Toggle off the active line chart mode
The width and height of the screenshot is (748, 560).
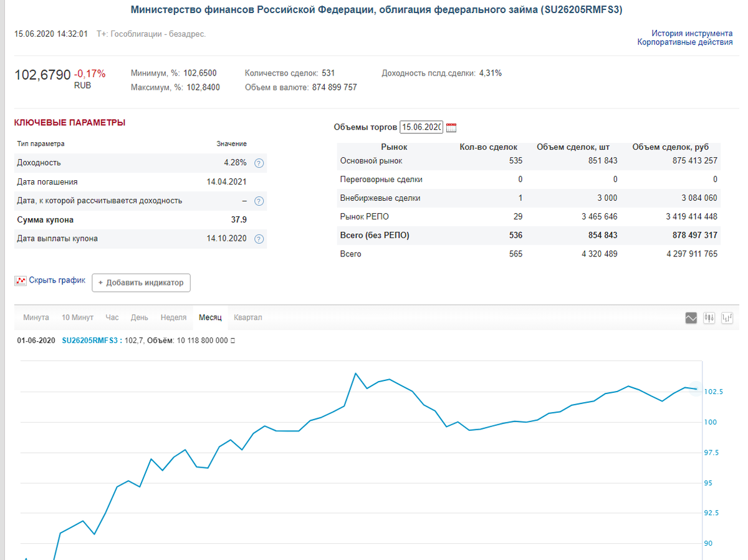[691, 318]
